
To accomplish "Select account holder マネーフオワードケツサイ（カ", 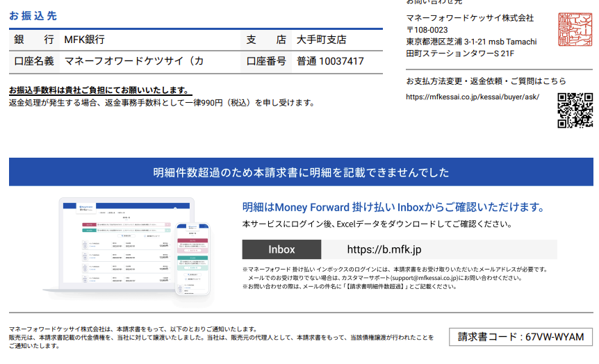I will pos(134,61).
